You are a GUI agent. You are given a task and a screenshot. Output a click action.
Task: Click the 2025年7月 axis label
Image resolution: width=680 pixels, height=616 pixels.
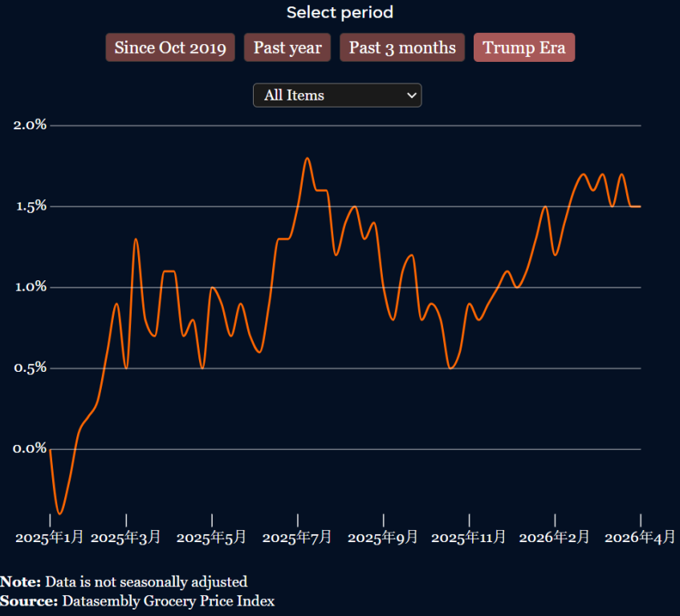[x=297, y=537]
